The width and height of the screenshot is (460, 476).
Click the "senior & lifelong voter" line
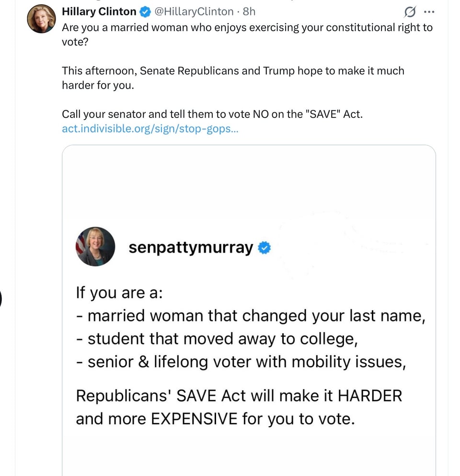click(x=241, y=362)
